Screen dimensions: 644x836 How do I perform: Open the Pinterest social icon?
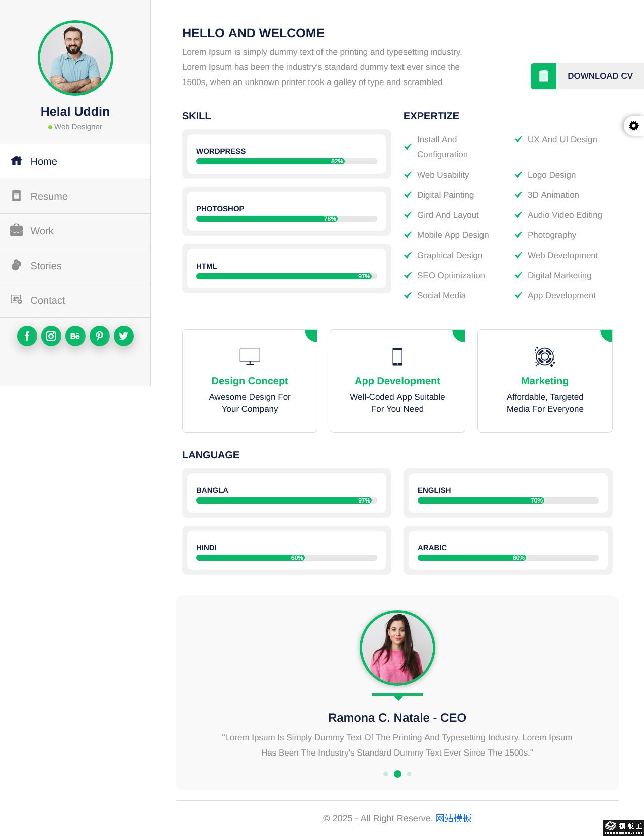(x=100, y=336)
